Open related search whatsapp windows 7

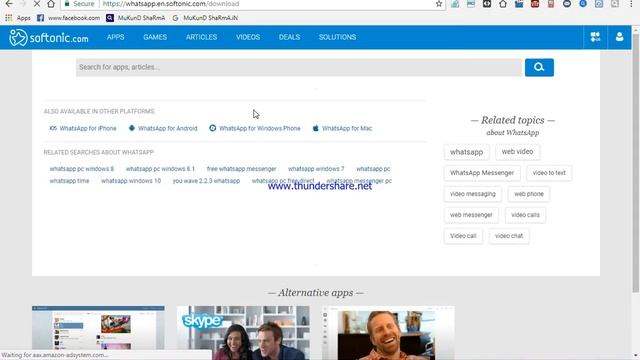point(316,169)
